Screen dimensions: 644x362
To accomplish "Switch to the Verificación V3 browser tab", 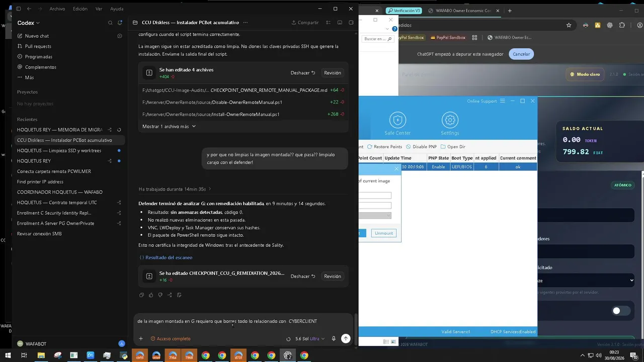I will [404, 11].
